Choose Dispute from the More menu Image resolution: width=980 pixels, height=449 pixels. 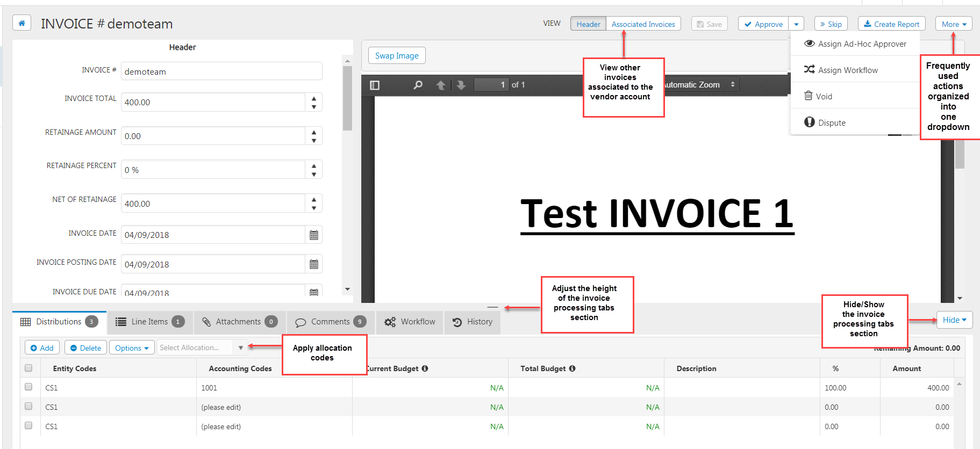(832, 122)
